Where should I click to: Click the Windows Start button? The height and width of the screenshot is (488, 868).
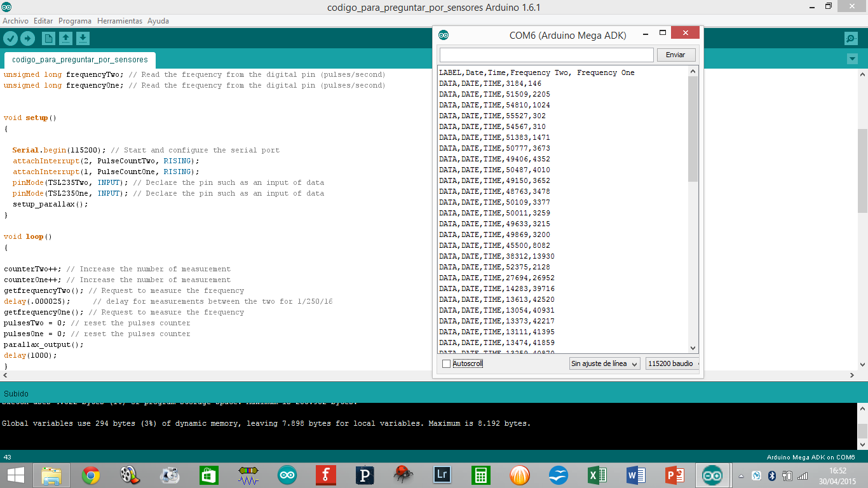pyautogui.click(x=16, y=475)
